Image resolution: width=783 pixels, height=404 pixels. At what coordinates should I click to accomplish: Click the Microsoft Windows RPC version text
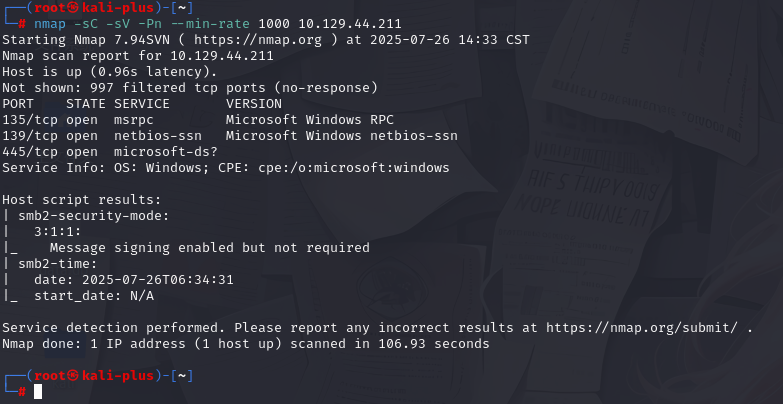pos(298,120)
